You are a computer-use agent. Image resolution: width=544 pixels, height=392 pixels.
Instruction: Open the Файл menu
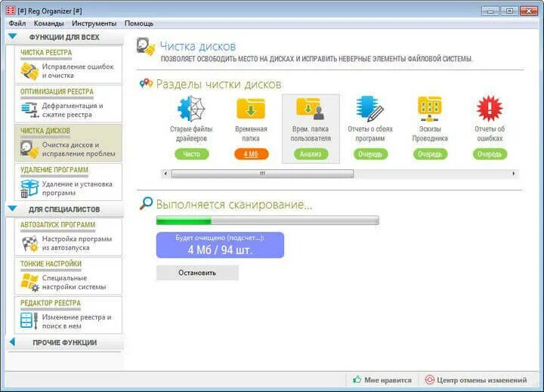click(x=17, y=23)
